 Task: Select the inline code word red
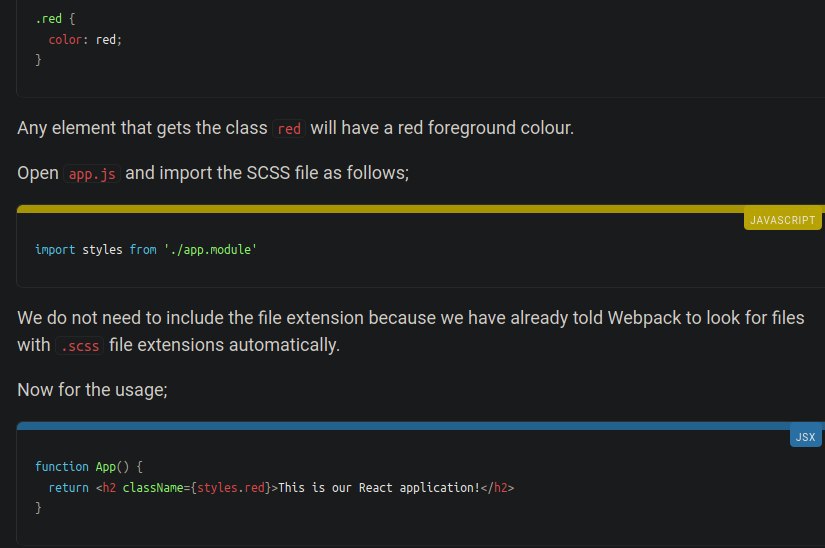289,128
